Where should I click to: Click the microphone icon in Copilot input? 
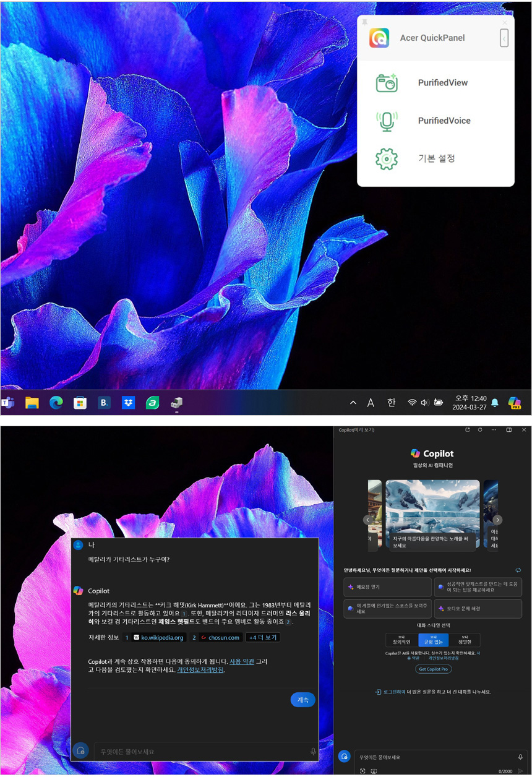(520, 757)
